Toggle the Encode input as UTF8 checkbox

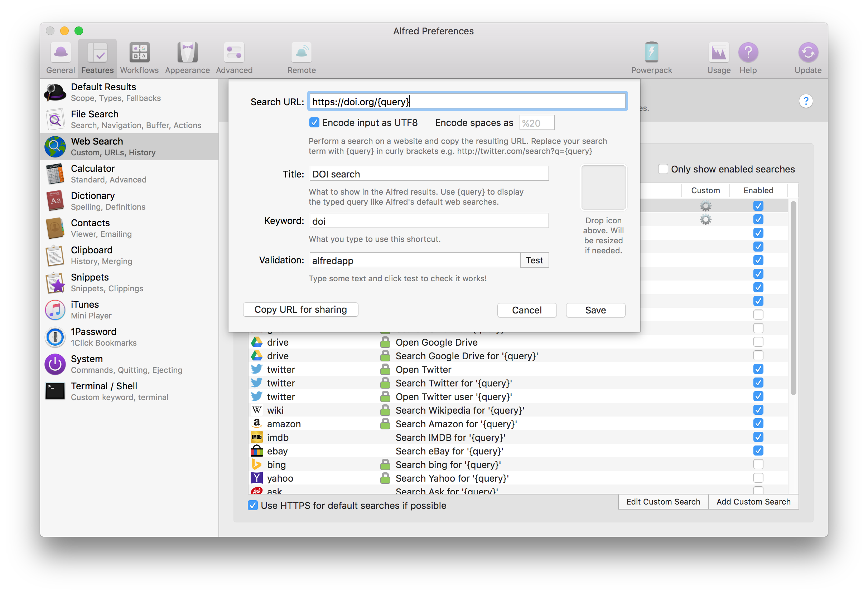point(314,123)
